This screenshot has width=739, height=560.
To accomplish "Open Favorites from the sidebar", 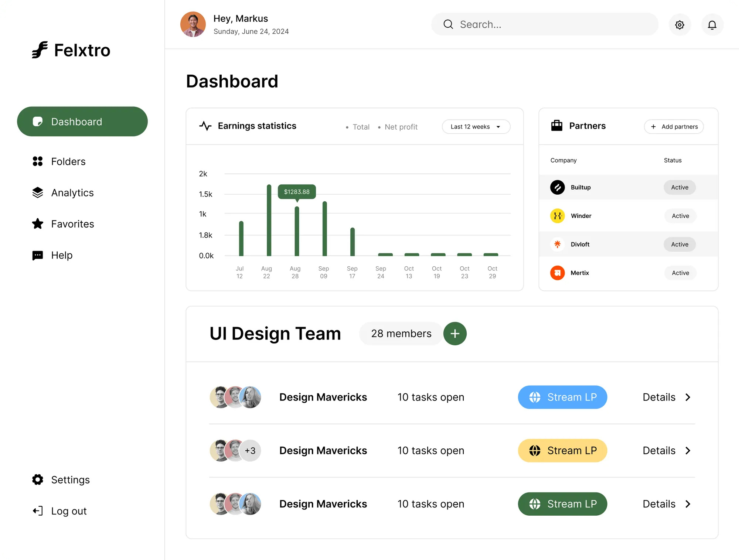I will (72, 224).
